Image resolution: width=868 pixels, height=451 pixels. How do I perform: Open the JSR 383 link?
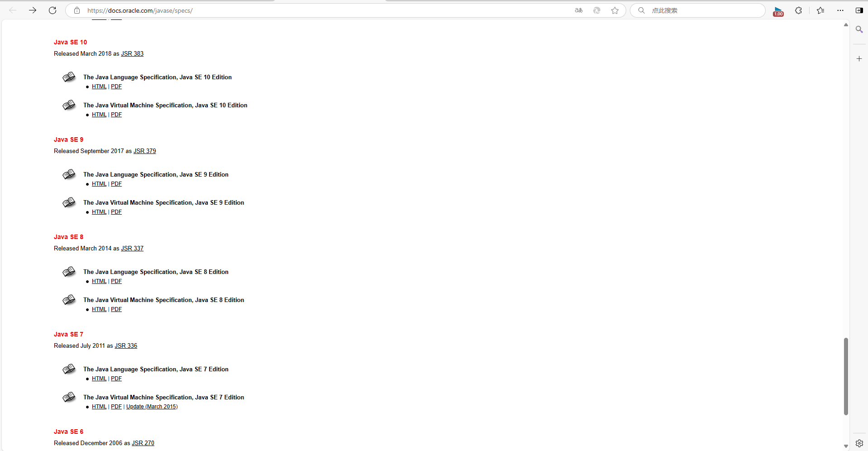[132, 53]
